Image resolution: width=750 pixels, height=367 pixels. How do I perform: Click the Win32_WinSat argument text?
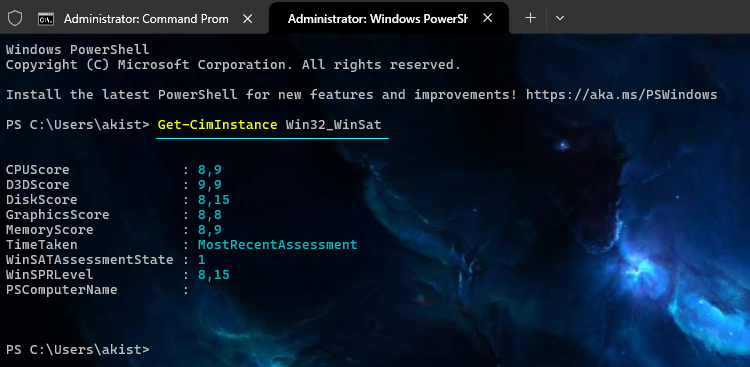333,125
